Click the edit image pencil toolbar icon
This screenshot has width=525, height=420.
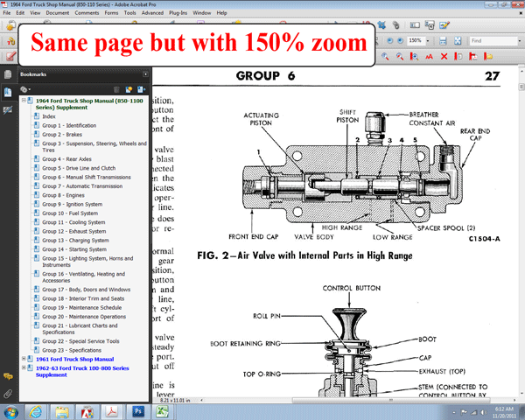click(x=444, y=25)
